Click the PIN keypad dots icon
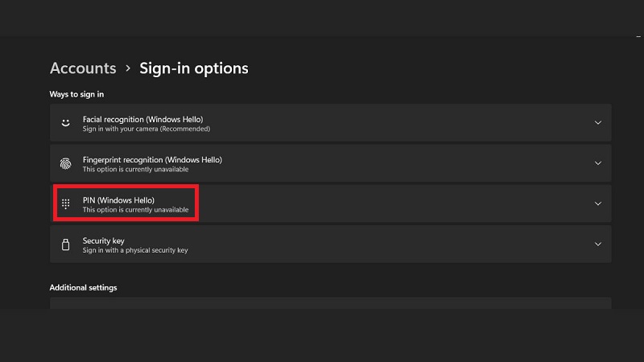The height and width of the screenshot is (362, 644). coord(66,204)
